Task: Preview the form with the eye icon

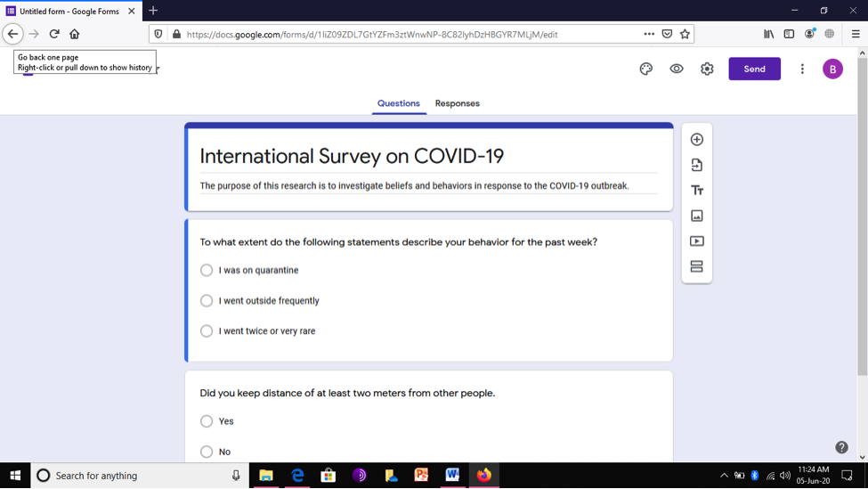Action: pos(677,69)
